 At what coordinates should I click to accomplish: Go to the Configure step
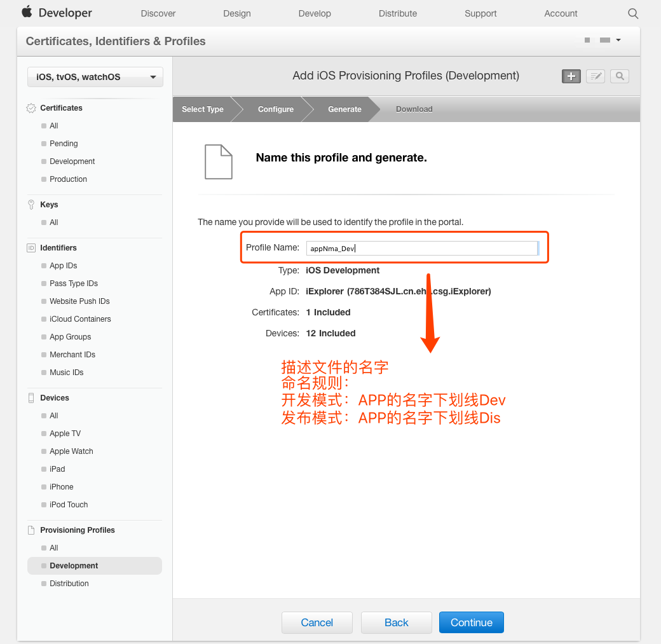(x=276, y=109)
